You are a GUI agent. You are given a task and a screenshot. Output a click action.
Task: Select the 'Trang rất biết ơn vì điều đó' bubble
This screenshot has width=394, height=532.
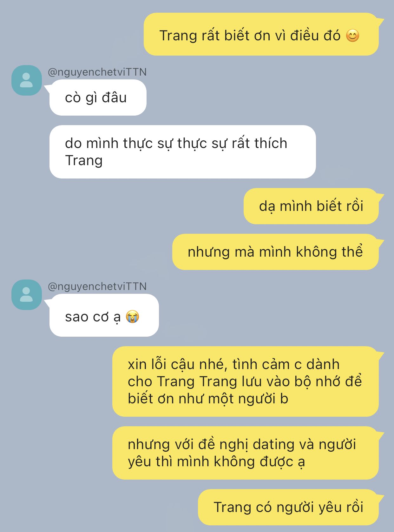pos(261,34)
